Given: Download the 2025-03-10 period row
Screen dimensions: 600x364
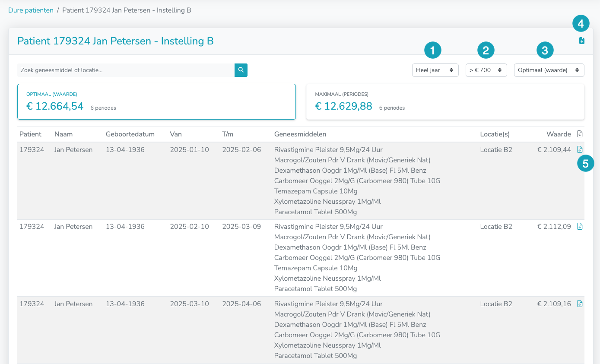Looking at the screenshot, I should click(580, 304).
